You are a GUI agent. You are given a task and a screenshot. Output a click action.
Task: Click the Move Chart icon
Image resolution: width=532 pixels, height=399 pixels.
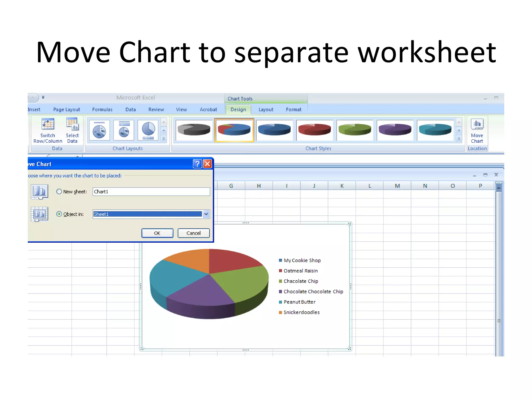point(477,124)
